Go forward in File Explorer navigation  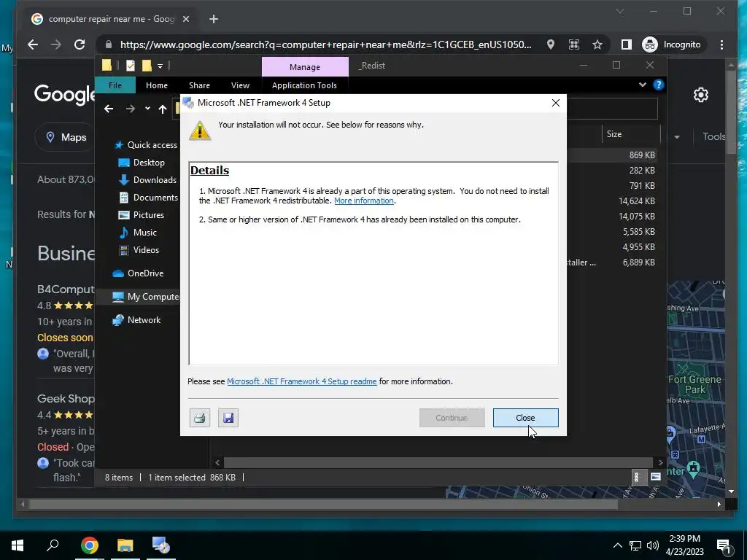[x=130, y=109]
